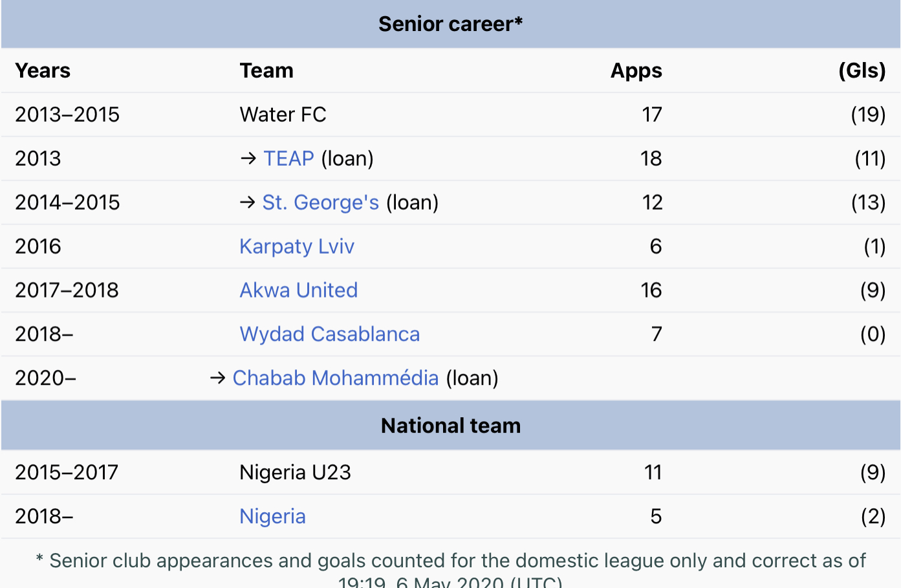
Task: Click the loan arrow before Chabab Mohammédia
Action: click(x=218, y=378)
